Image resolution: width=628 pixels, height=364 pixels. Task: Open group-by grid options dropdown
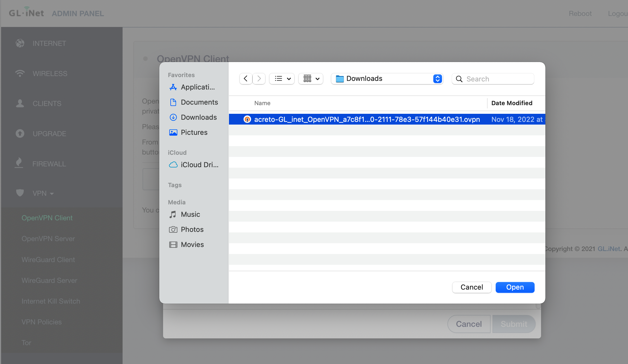pos(311,78)
